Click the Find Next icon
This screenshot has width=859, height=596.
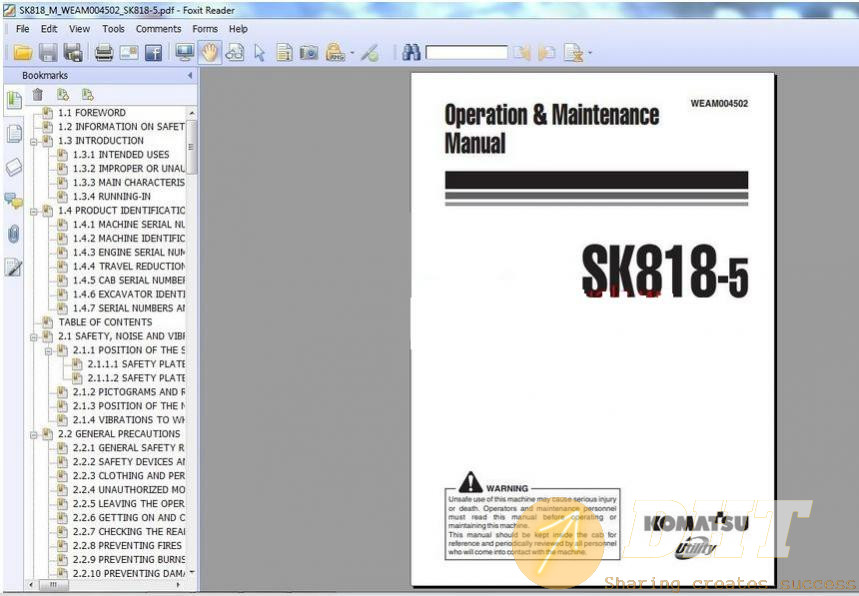[547, 53]
